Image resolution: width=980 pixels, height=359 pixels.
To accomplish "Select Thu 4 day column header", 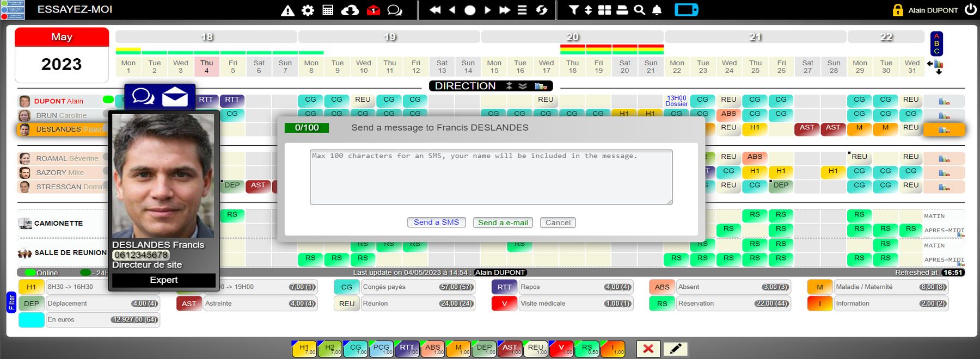I will point(206,67).
